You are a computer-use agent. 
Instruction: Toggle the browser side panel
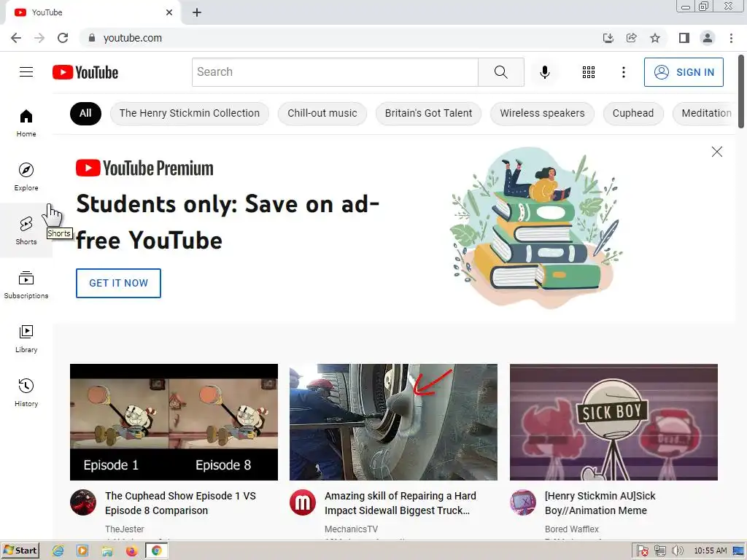tap(684, 38)
